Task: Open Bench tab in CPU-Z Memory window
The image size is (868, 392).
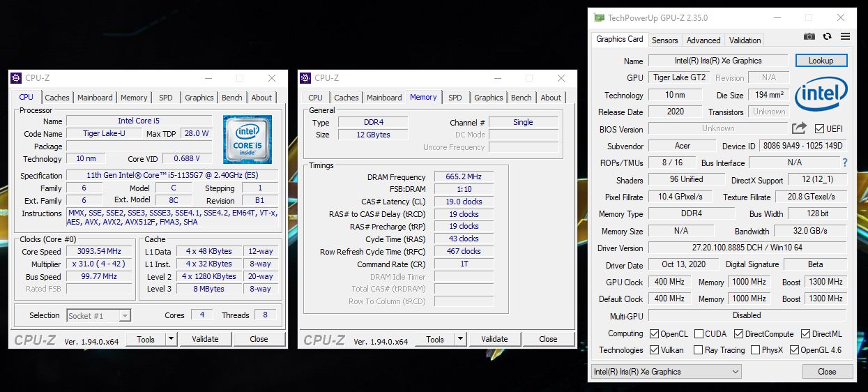Action: (521, 98)
